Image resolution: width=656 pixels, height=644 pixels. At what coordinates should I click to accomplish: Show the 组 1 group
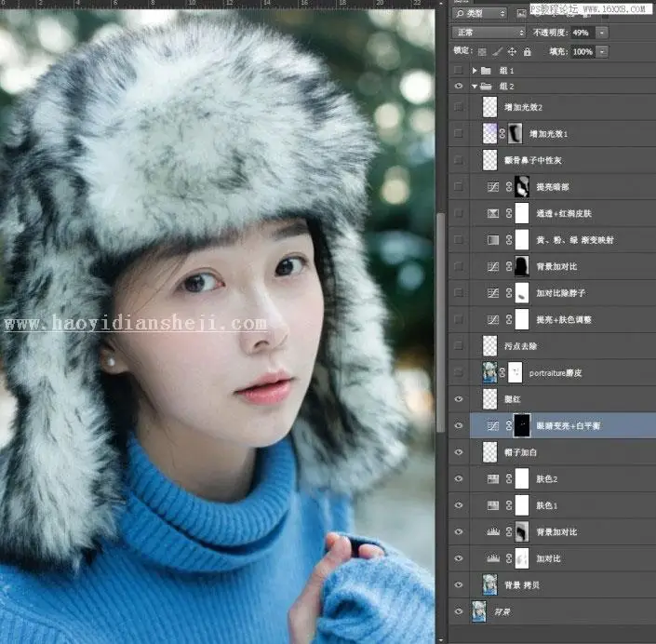coord(459,70)
